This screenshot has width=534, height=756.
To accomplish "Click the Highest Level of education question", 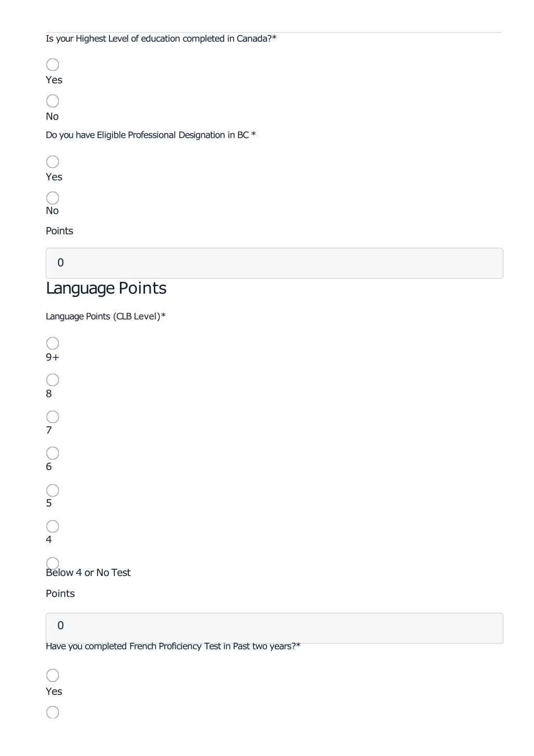I will pyautogui.click(x=161, y=39).
